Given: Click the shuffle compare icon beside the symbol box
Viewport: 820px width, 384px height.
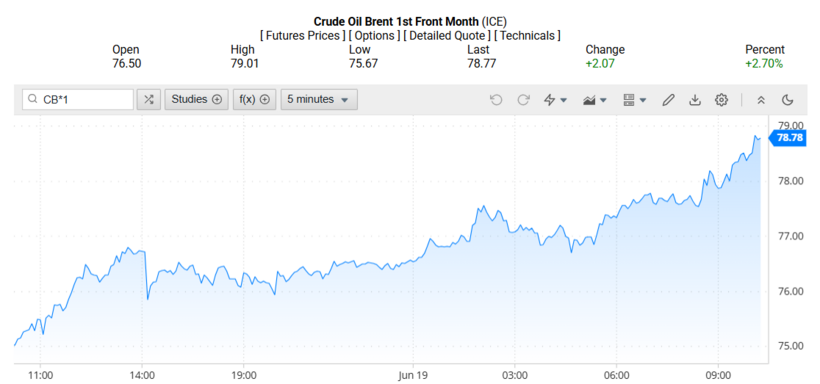Looking at the screenshot, I should [x=149, y=99].
